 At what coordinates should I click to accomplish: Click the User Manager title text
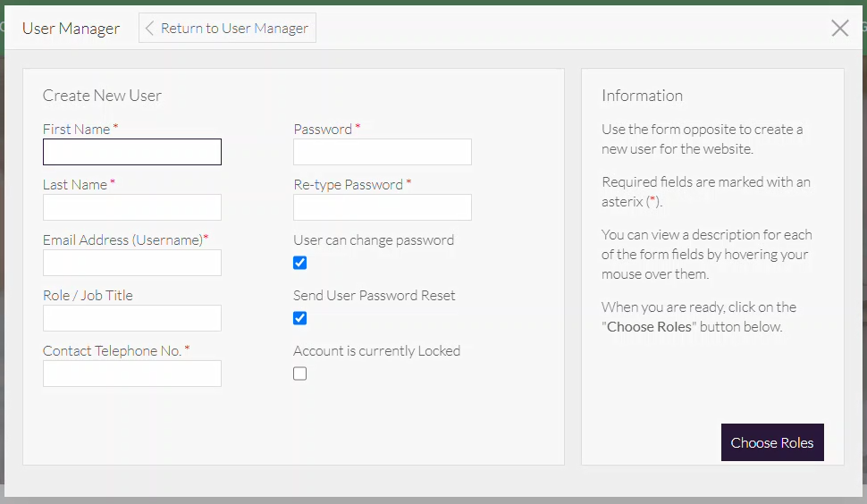[71, 29]
